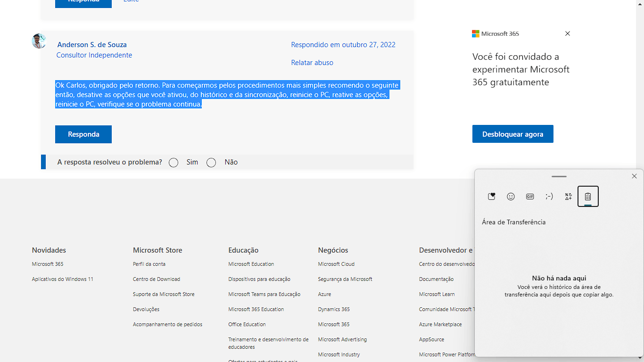Grab the clipboard panel drag handle

(559, 176)
